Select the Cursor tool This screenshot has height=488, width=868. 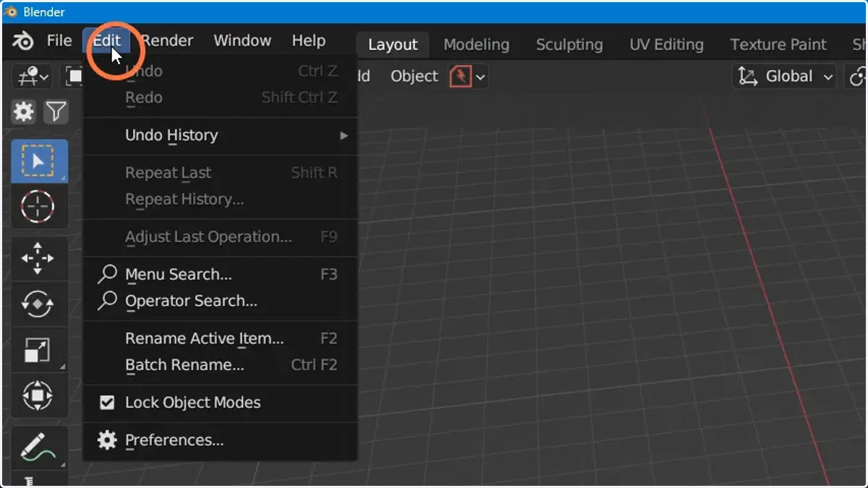click(x=39, y=206)
